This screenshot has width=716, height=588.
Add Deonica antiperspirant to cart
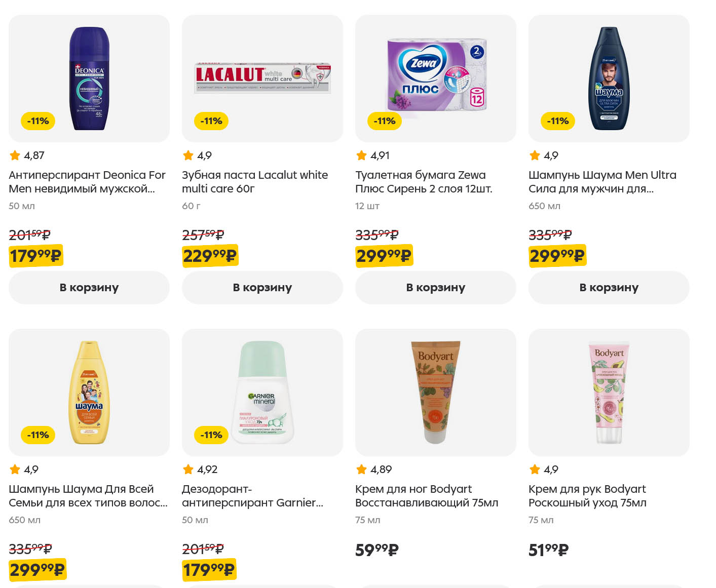point(89,288)
